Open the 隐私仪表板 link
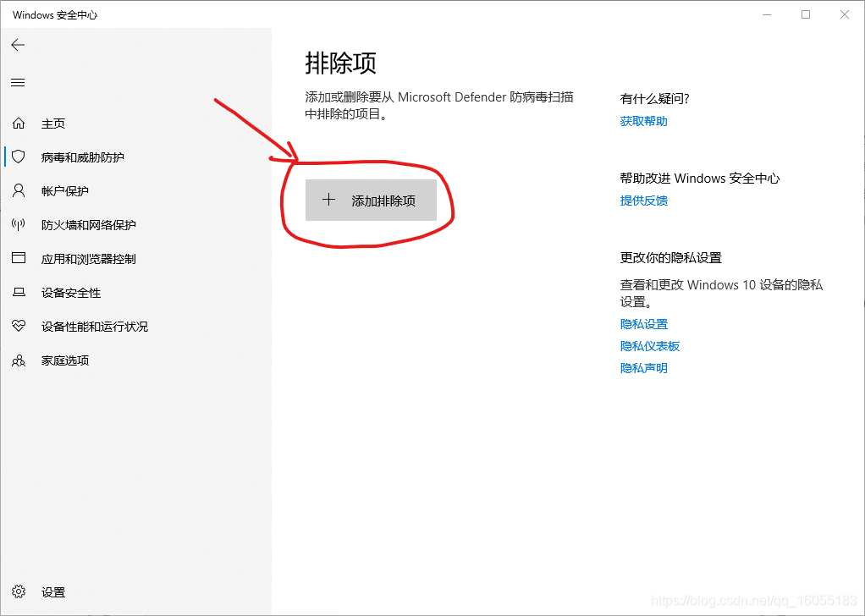The height and width of the screenshot is (616, 865). tap(650, 346)
